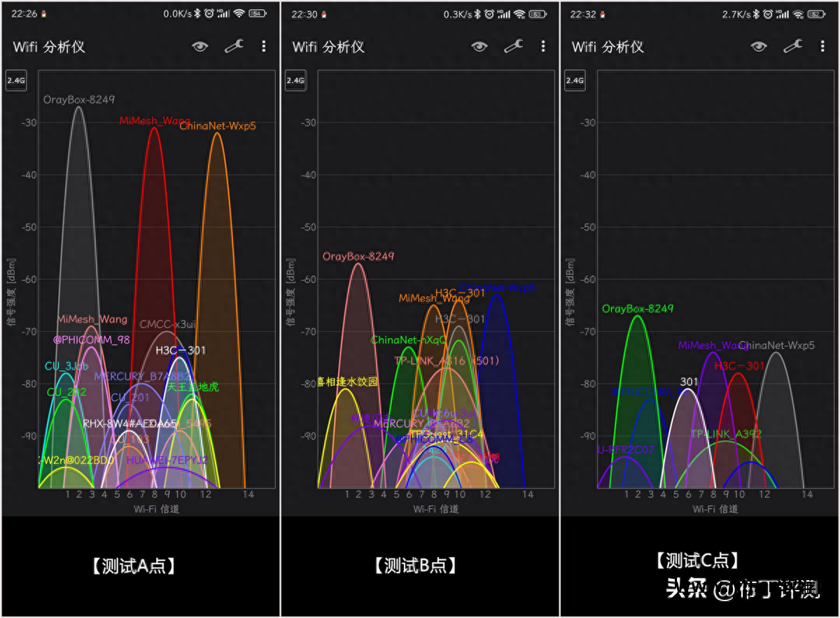Click the 22:32 clock in the status bar

583,14
